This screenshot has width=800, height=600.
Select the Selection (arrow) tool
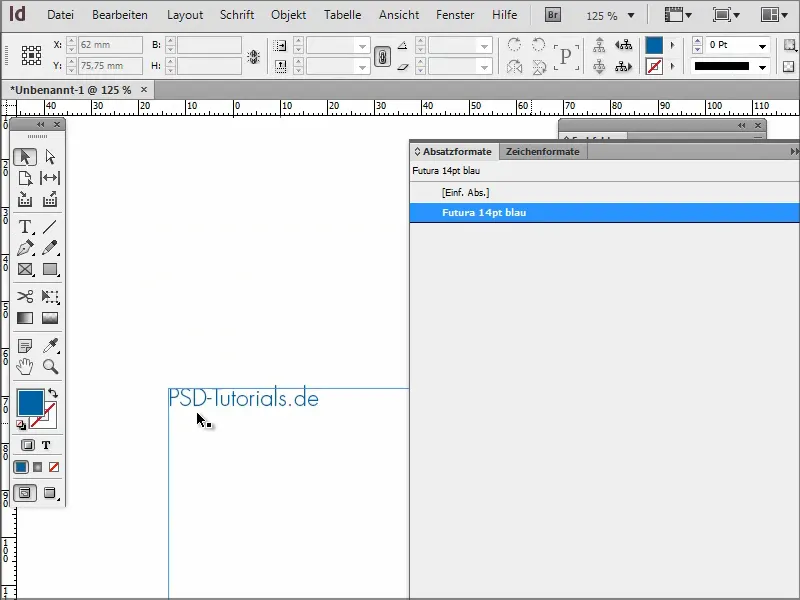[24, 157]
